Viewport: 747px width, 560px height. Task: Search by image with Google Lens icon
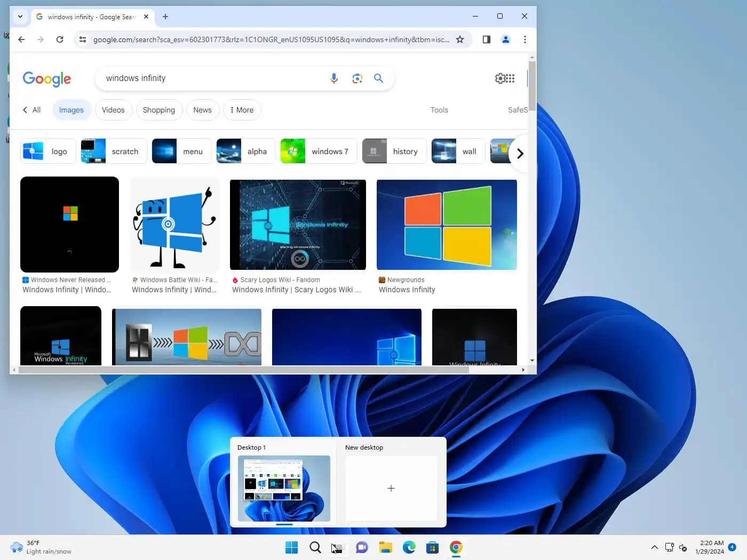tap(357, 78)
